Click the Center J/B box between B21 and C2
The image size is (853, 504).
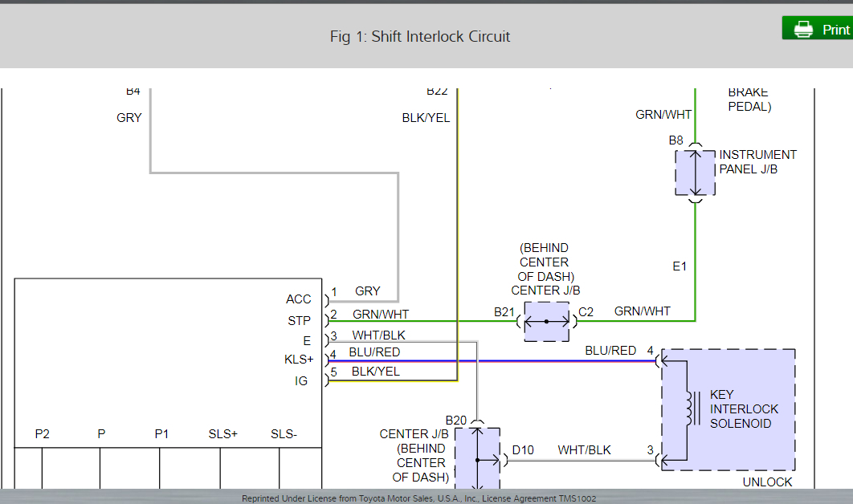tap(546, 321)
